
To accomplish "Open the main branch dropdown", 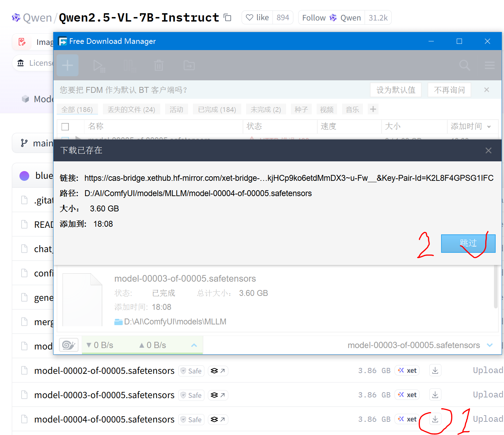I will pyautogui.click(x=33, y=143).
